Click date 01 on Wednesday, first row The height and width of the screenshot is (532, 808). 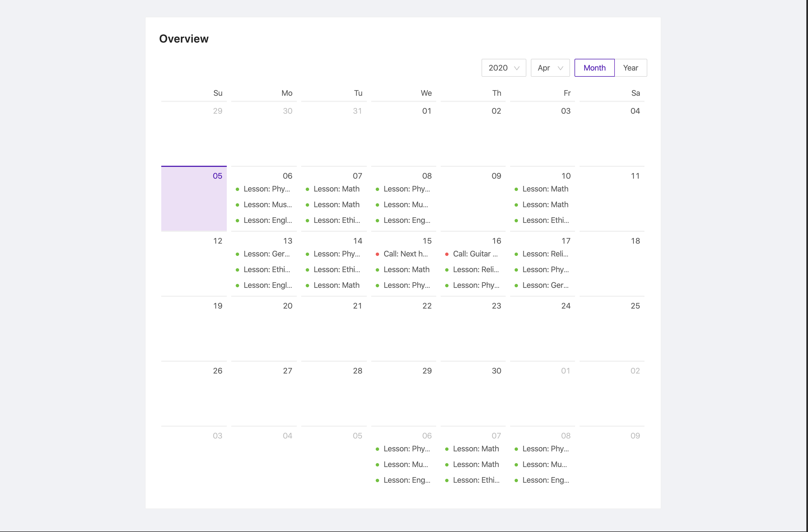point(404,134)
